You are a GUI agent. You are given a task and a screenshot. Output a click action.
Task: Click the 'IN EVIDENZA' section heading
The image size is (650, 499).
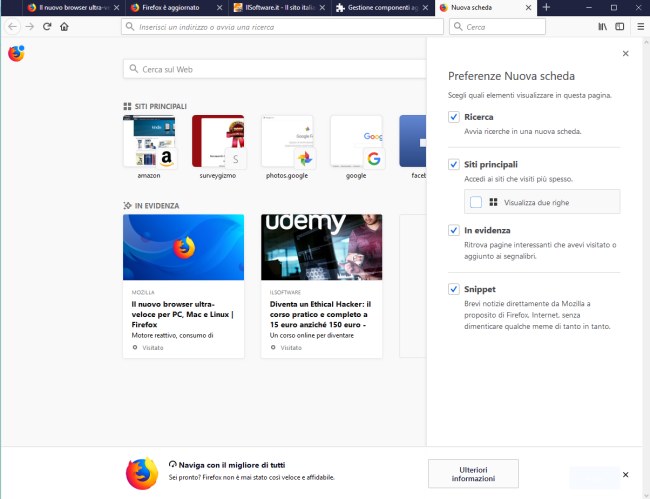pos(157,206)
